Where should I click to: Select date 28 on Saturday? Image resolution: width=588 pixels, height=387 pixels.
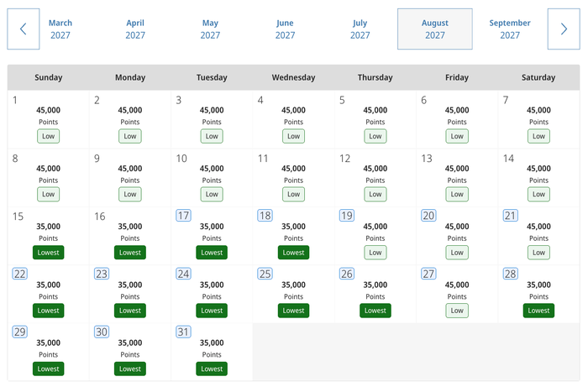511,274
